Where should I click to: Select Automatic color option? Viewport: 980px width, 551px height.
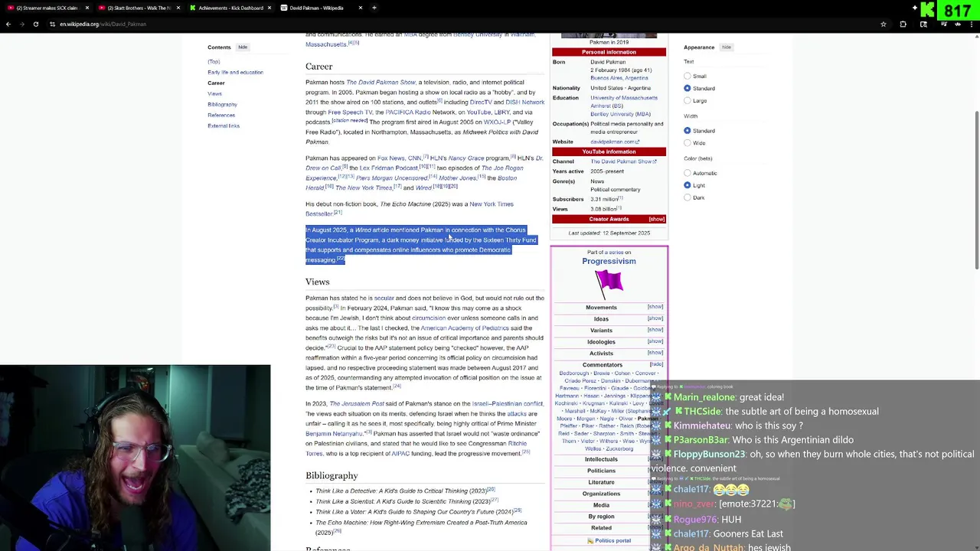click(688, 173)
